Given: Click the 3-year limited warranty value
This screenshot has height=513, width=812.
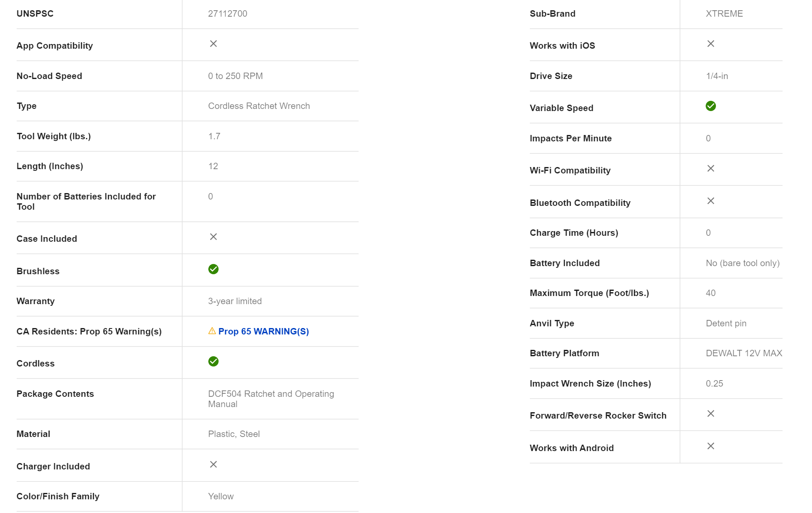Looking at the screenshot, I should pyautogui.click(x=235, y=301).
